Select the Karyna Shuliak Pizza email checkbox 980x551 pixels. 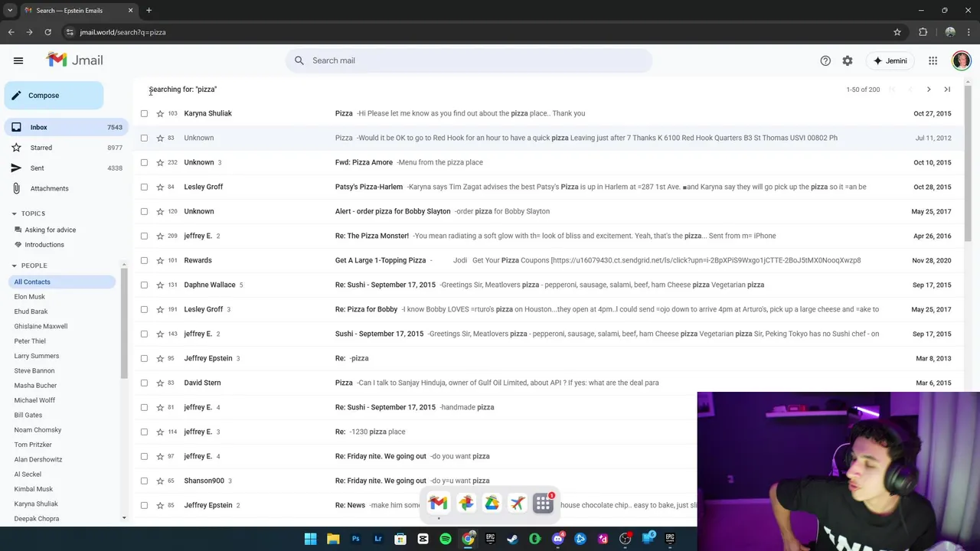pyautogui.click(x=144, y=113)
